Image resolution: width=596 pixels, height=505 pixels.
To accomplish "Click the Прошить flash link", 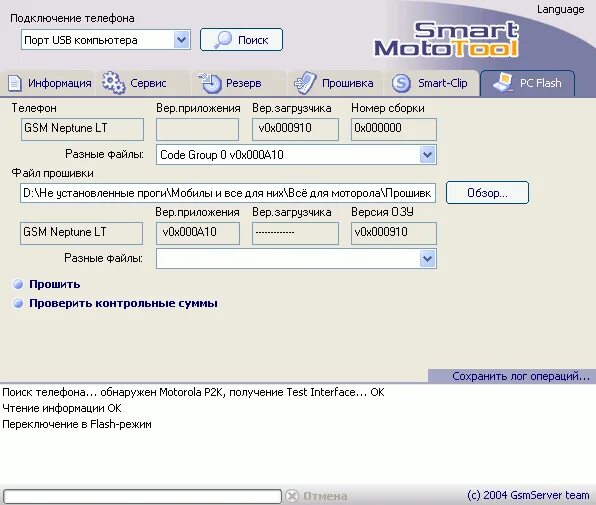I will pos(54,284).
